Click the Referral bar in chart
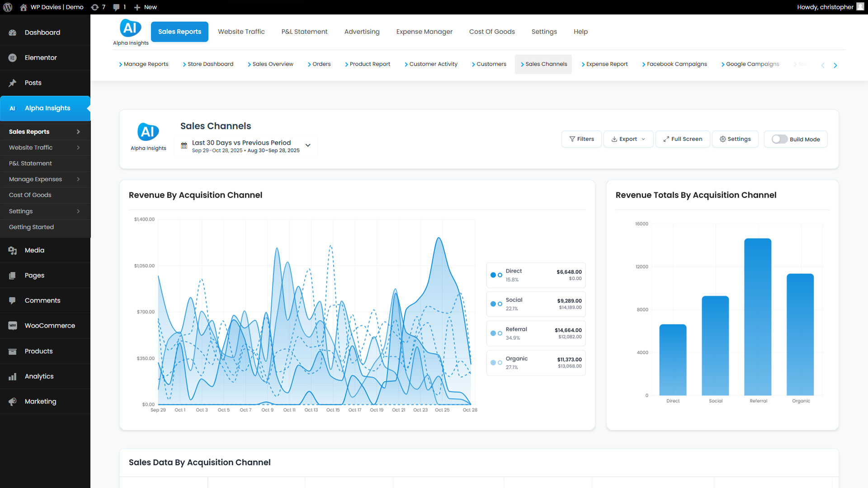The height and width of the screenshot is (488, 868). click(x=758, y=316)
